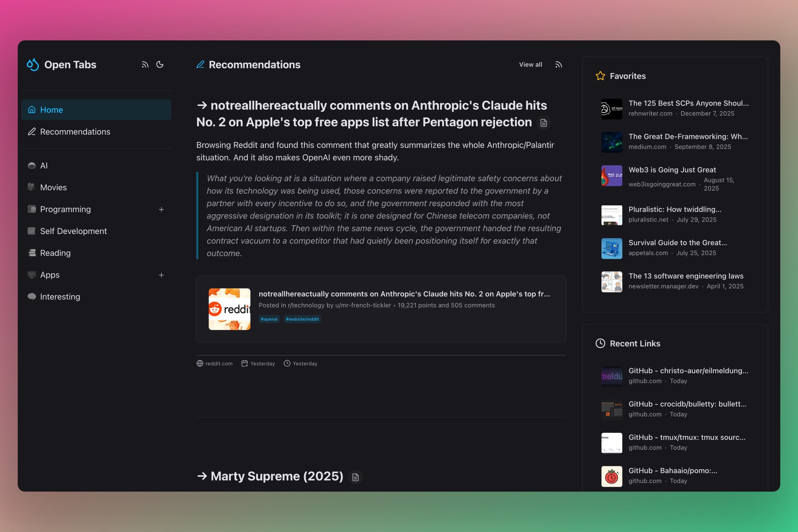Open Web3 is Going Just Great favorite
The image size is (798, 532).
pyautogui.click(x=672, y=170)
